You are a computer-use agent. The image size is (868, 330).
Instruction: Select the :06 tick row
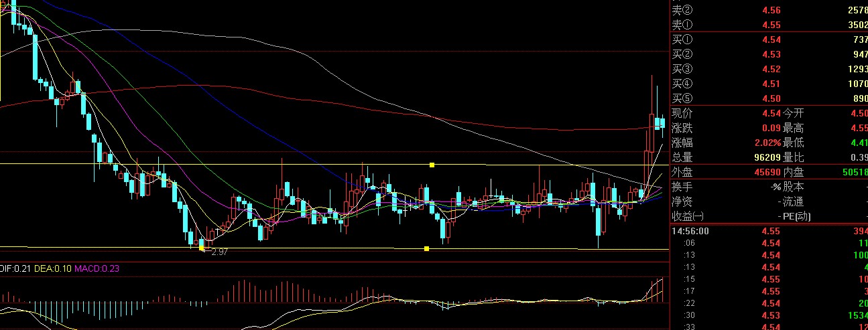coord(769,243)
